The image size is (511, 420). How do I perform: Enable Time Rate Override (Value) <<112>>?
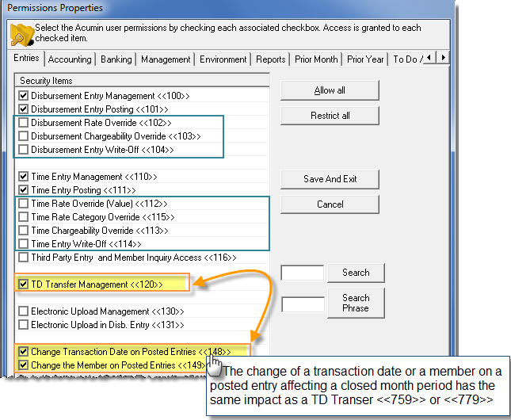(x=23, y=204)
